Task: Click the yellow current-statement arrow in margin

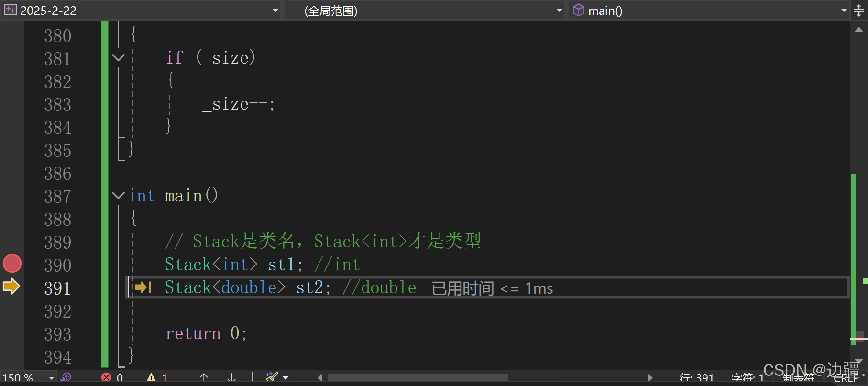Action: (x=11, y=287)
